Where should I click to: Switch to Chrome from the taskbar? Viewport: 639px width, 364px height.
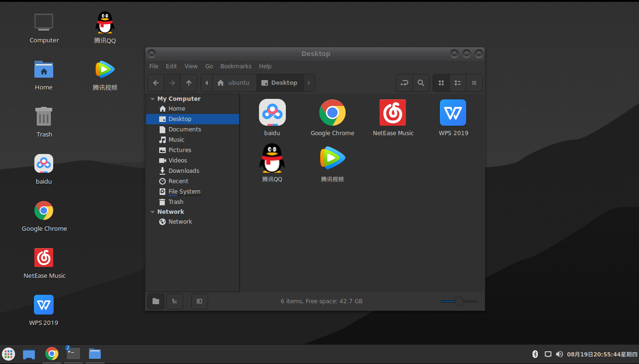[x=52, y=354]
